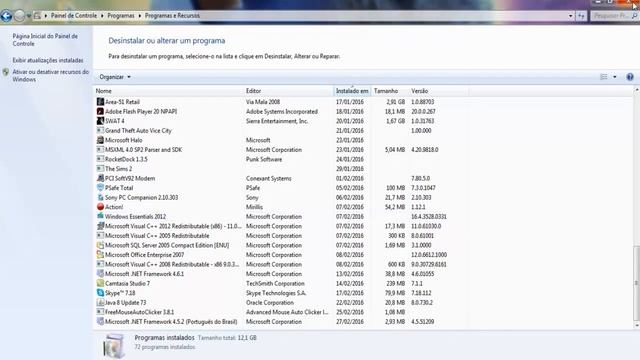This screenshot has height=360, width=640.
Task: Click the Skype 7.18 icon
Action: [100, 293]
